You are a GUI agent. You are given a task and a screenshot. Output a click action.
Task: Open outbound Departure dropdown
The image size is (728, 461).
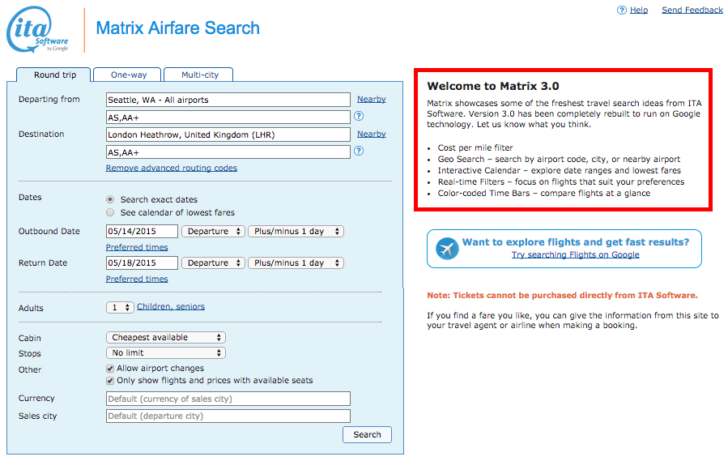pos(213,231)
